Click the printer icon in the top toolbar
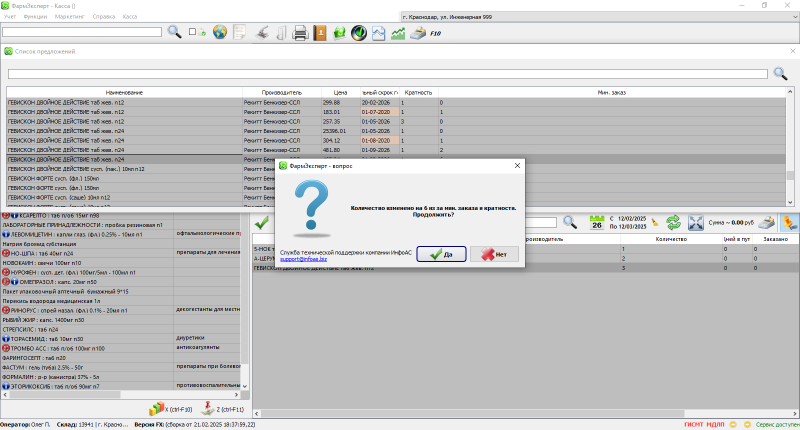The width and height of the screenshot is (800, 430). [x=299, y=33]
